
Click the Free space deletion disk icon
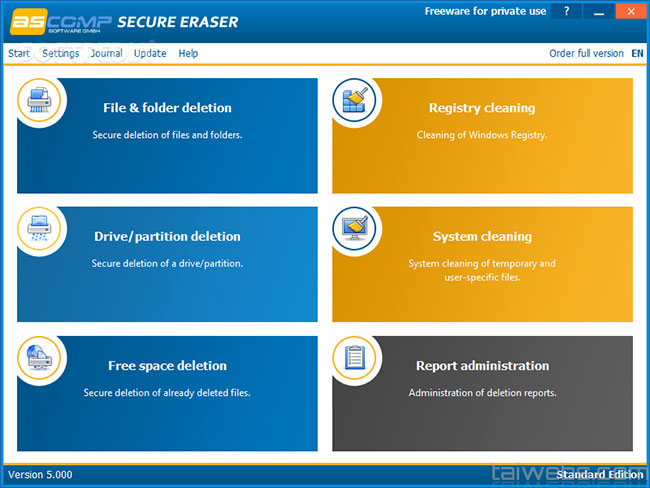tap(40, 358)
